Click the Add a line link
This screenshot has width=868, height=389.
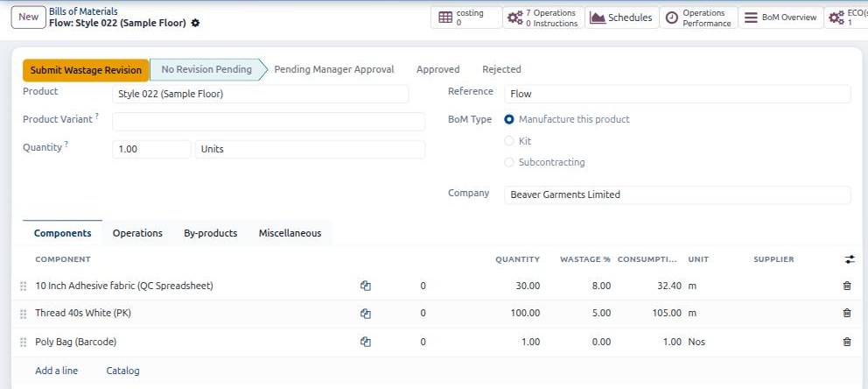[x=57, y=371]
